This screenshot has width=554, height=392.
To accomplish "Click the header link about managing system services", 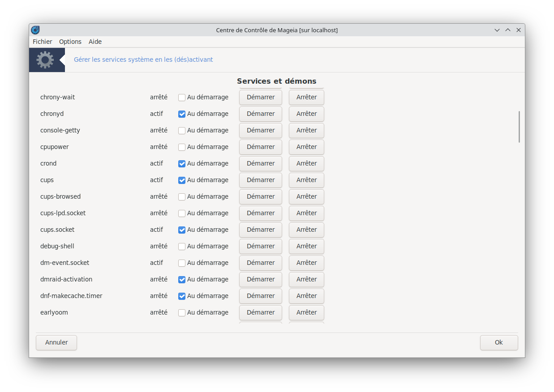I will point(143,60).
